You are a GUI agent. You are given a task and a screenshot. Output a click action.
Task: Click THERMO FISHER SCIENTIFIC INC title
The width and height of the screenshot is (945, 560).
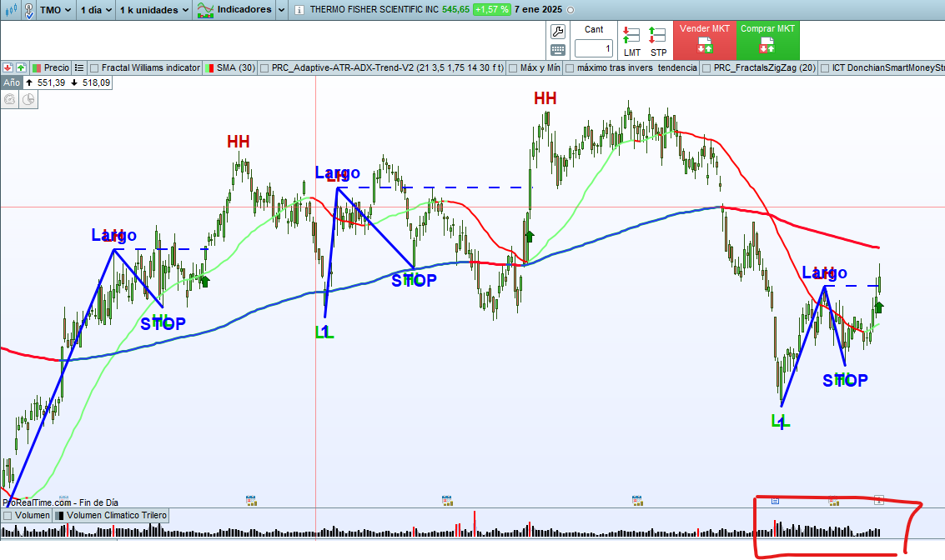coord(374,10)
